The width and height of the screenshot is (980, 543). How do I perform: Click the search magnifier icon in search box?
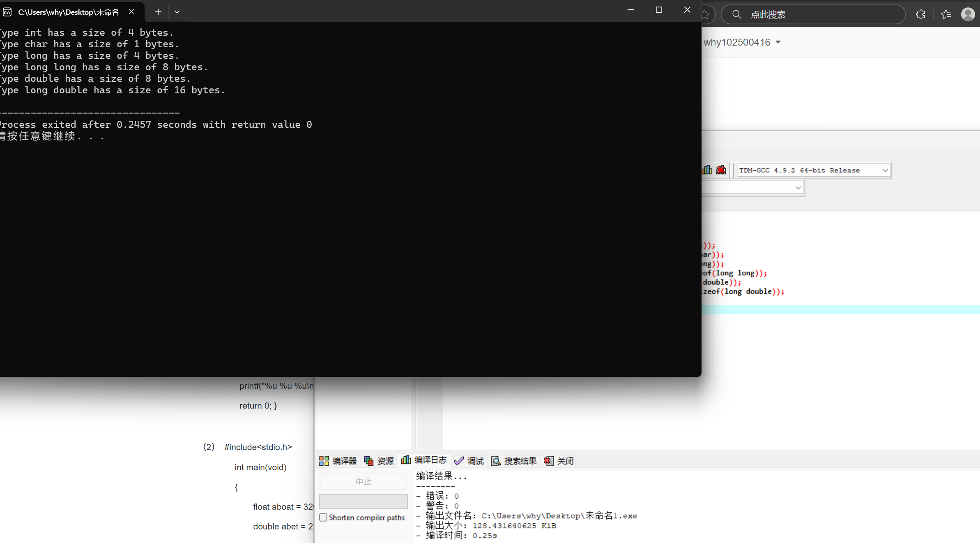pyautogui.click(x=736, y=14)
